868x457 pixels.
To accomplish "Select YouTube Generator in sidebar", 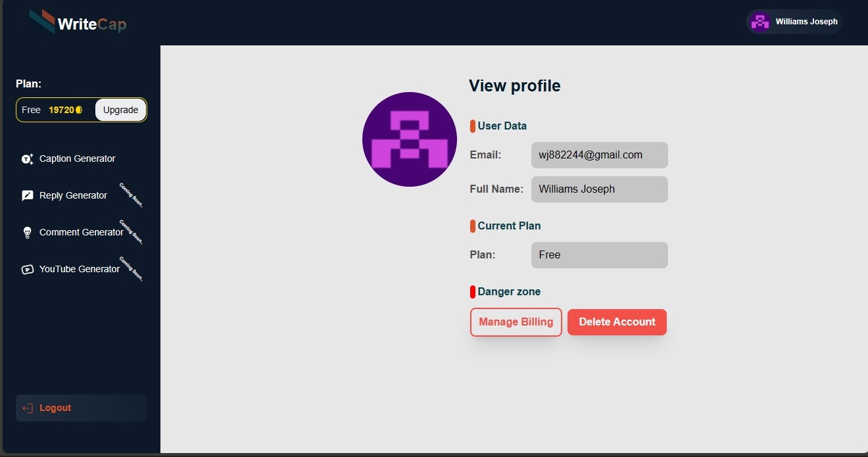I will (x=82, y=269).
